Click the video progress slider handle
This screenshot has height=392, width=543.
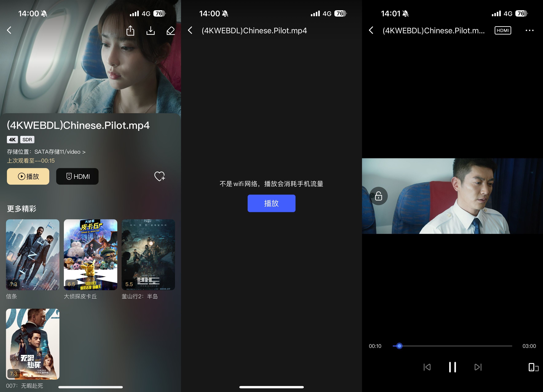pyautogui.click(x=399, y=346)
